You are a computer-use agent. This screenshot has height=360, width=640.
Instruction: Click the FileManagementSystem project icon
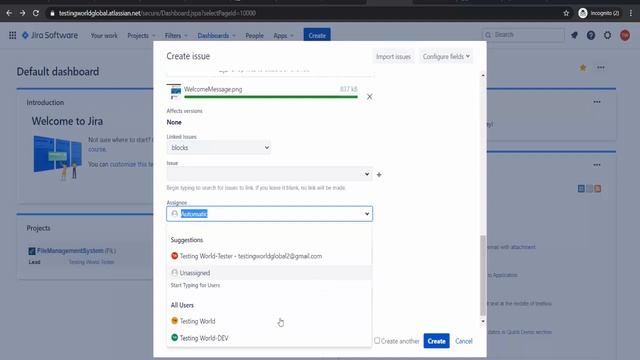coord(31,251)
